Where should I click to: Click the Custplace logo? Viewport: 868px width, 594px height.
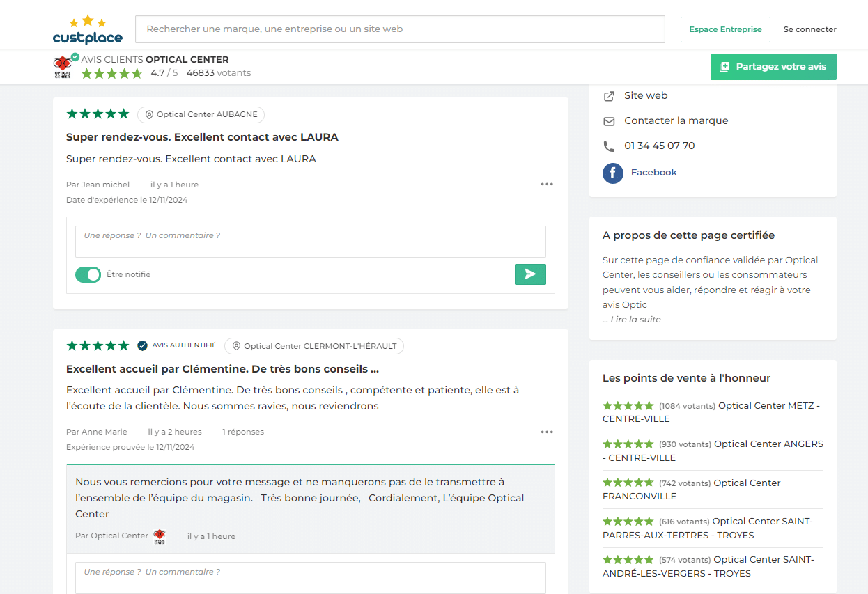(x=87, y=29)
